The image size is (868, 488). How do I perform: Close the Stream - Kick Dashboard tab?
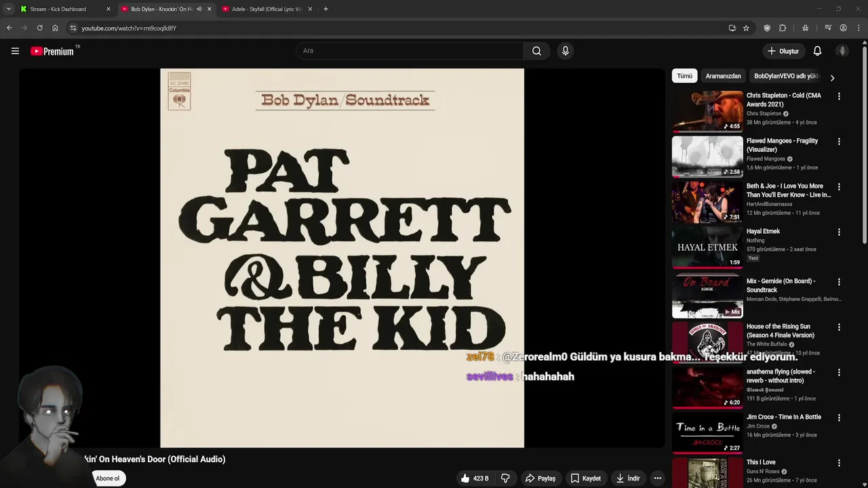click(x=108, y=9)
